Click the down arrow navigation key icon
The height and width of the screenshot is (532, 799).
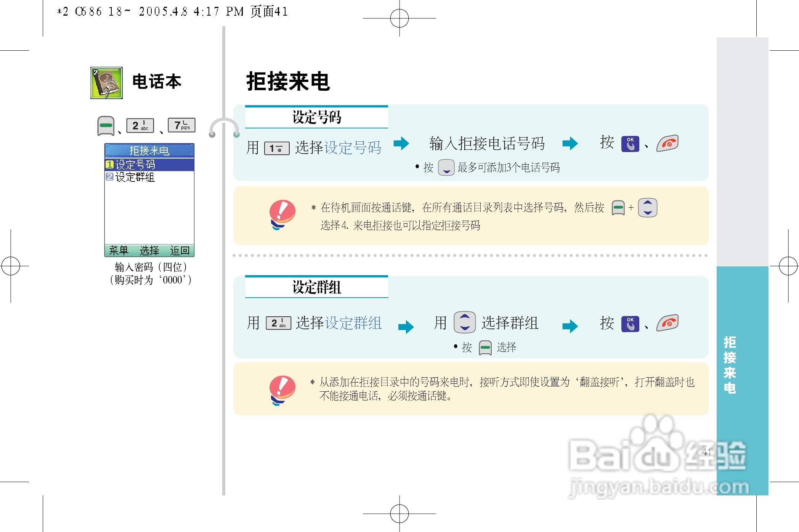click(445, 168)
